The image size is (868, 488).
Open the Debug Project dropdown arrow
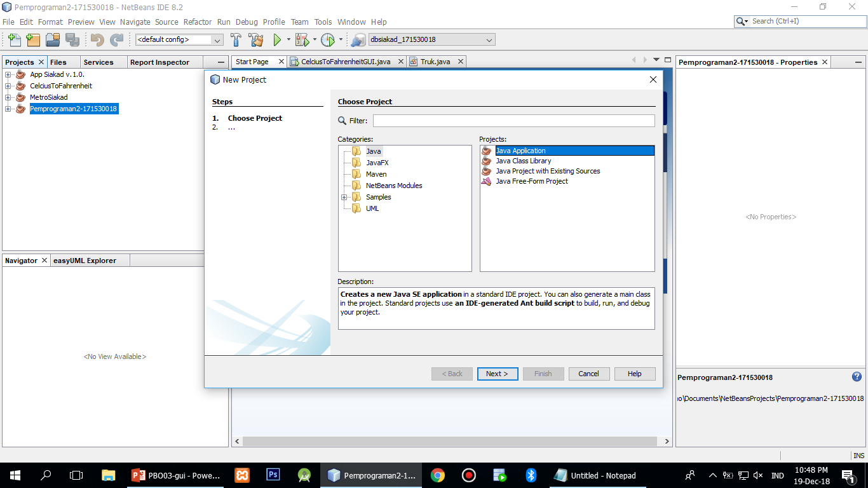tap(315, 39)
